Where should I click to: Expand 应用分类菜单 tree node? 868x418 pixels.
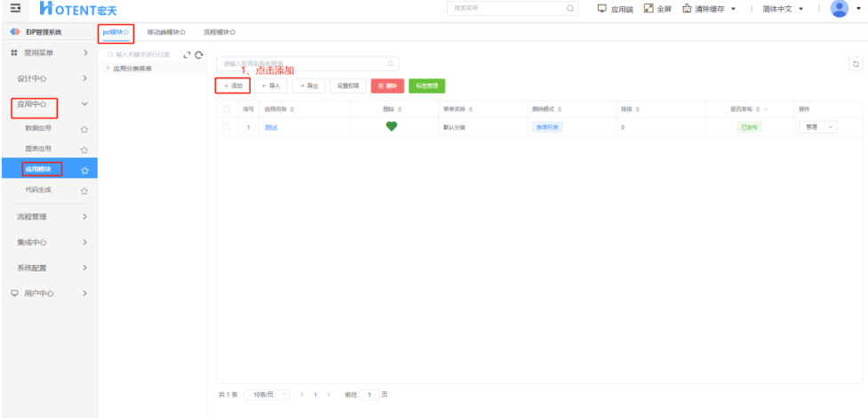[x=108, y=68]
